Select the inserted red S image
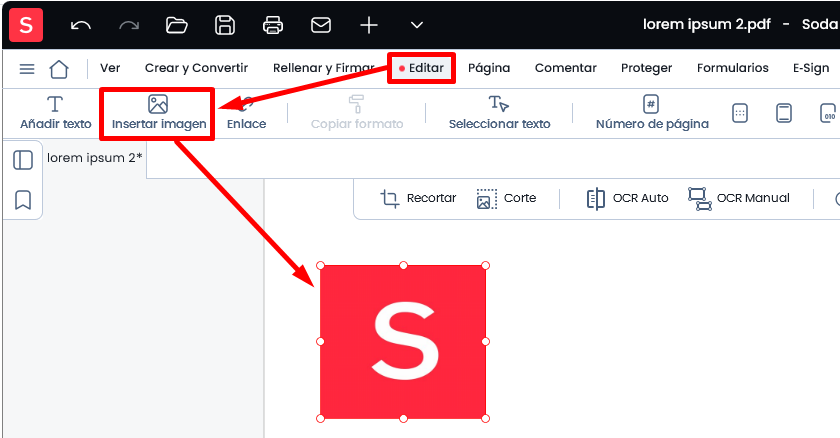The height and width of the screenshot is (438, 840). pyautogui.click(x=403, y=342)
